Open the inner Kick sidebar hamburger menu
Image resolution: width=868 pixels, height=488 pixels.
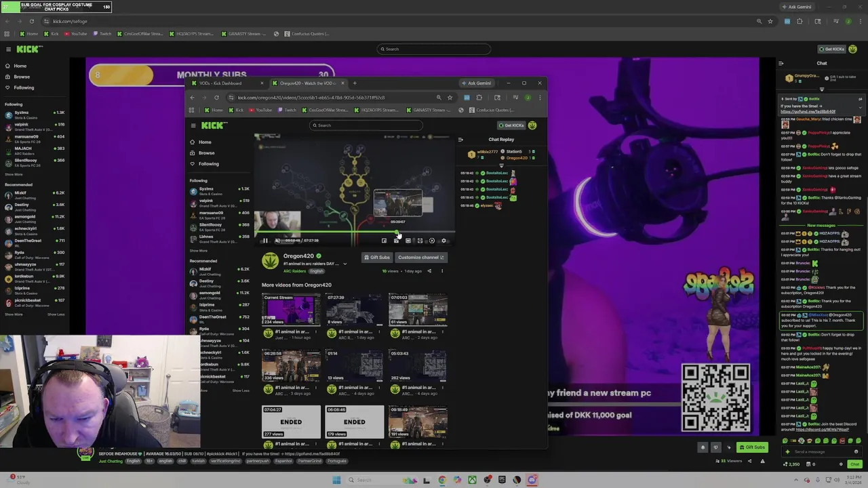pyautogui.click(x=193, y=125)
